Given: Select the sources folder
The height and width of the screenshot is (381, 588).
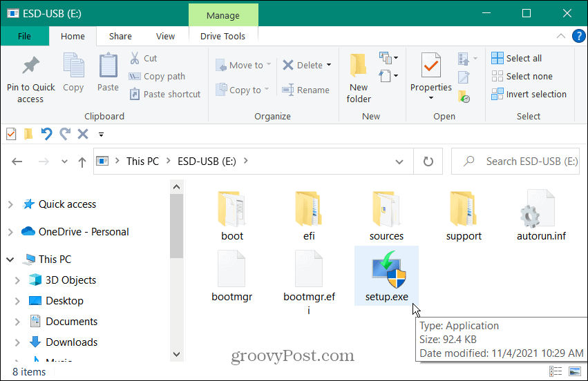Looking at the screenshot, I should (386, 215).
